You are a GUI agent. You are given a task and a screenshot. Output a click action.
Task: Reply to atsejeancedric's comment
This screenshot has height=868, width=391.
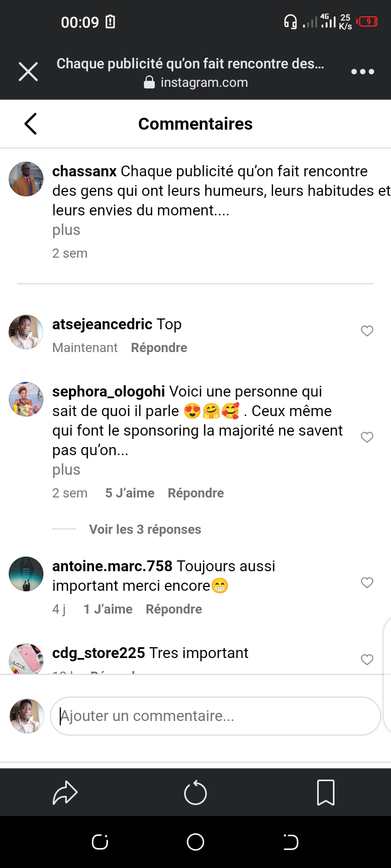[x=159, y=348]
